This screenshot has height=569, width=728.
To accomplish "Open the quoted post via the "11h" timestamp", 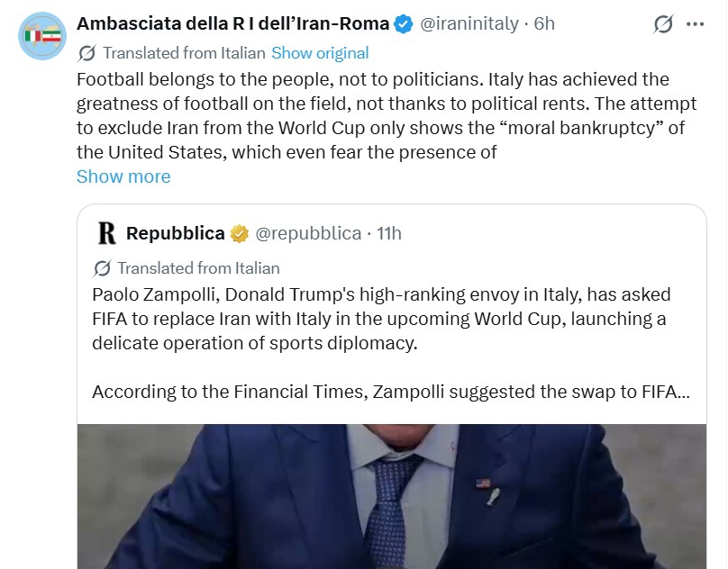I will pos(388,234).
